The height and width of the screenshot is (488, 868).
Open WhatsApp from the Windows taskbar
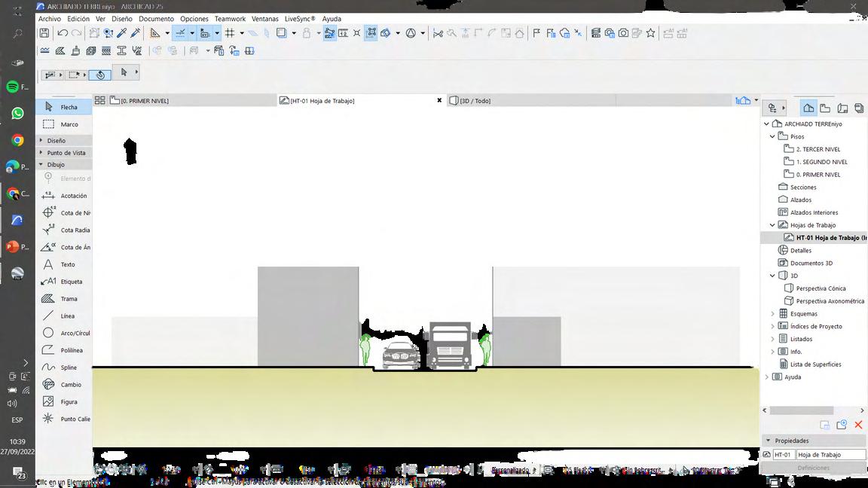[x=18, y=114]
